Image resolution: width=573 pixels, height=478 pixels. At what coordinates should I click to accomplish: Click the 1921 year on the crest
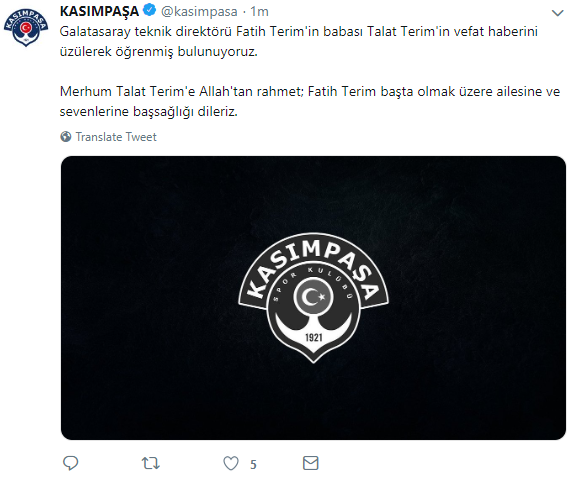point(314,337)
